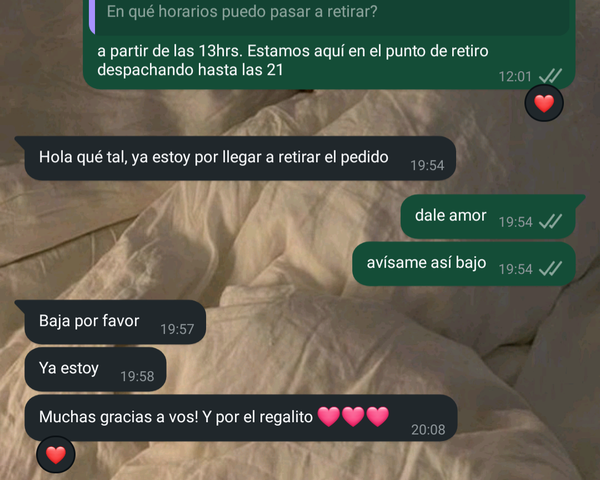The image size is (600, 480).
Task: Tap the three pink hearts emoji
Action: click(x=353, y=416)
